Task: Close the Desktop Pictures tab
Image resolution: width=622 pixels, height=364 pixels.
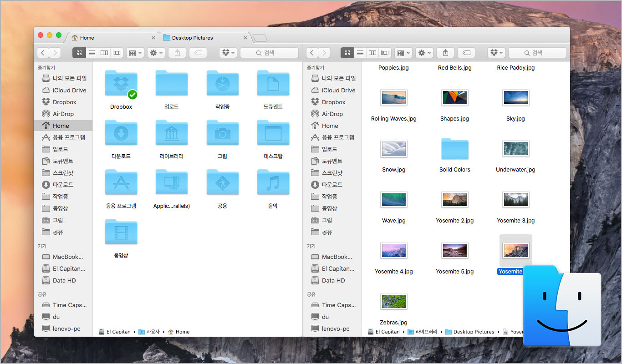Action: (246, 38)
